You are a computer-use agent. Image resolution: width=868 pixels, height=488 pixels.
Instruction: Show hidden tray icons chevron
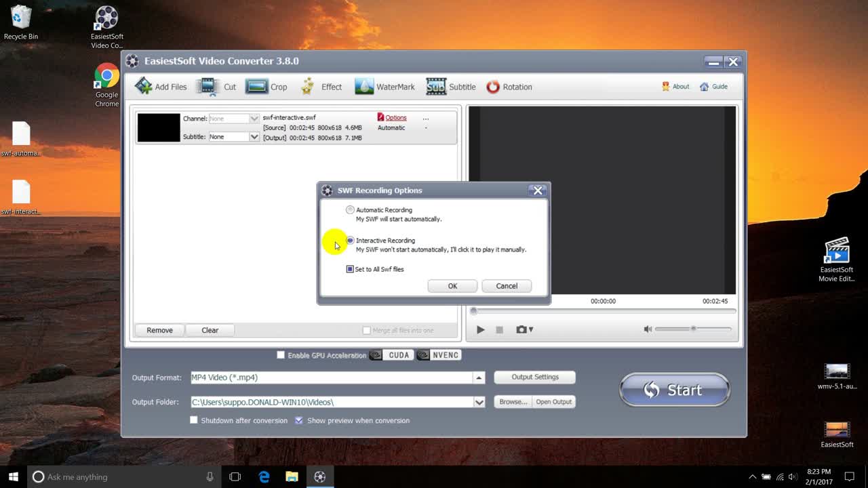click(x=752, y=476)
